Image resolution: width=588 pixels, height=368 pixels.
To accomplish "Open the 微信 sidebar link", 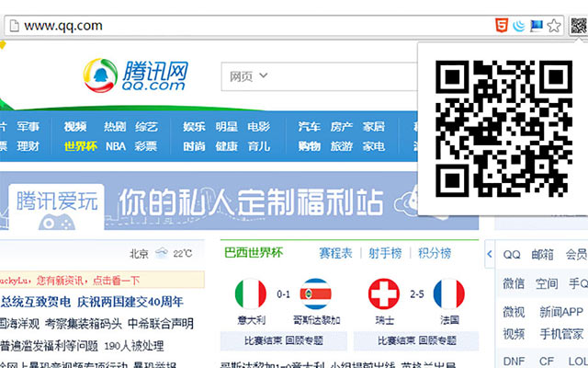I will (514, 283).
